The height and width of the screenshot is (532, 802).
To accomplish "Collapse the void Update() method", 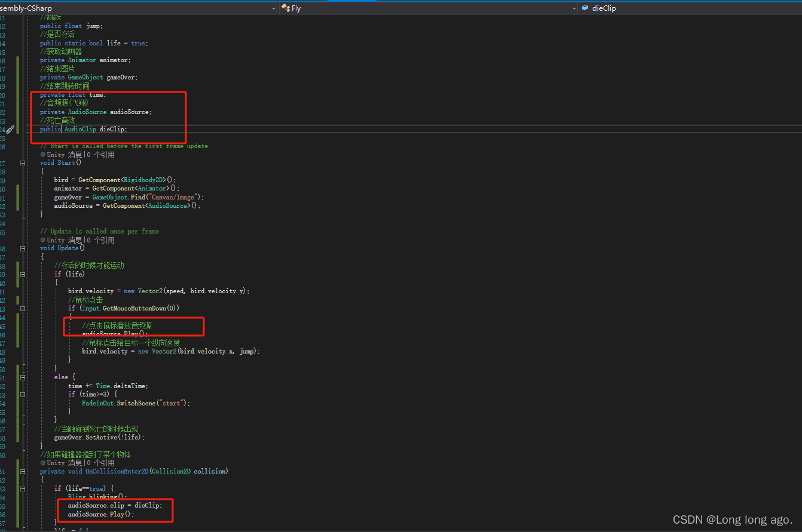I will (x=23, y=248).
